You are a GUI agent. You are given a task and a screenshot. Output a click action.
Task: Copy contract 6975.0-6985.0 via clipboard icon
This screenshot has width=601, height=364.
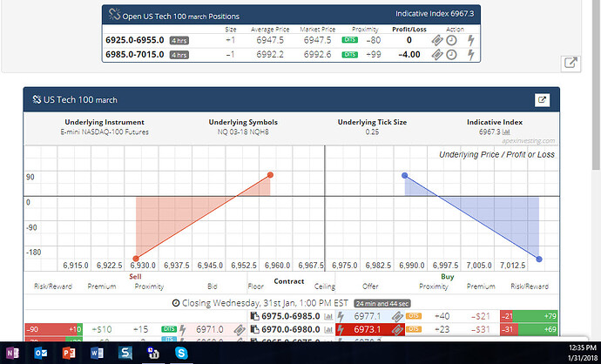[254, 316]
